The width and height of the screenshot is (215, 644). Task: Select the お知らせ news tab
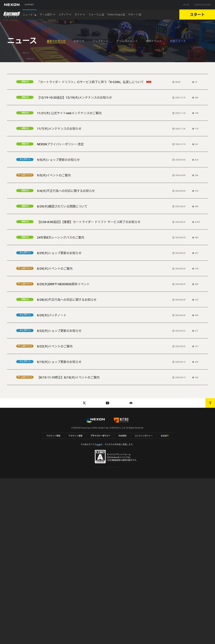[79, 41]
